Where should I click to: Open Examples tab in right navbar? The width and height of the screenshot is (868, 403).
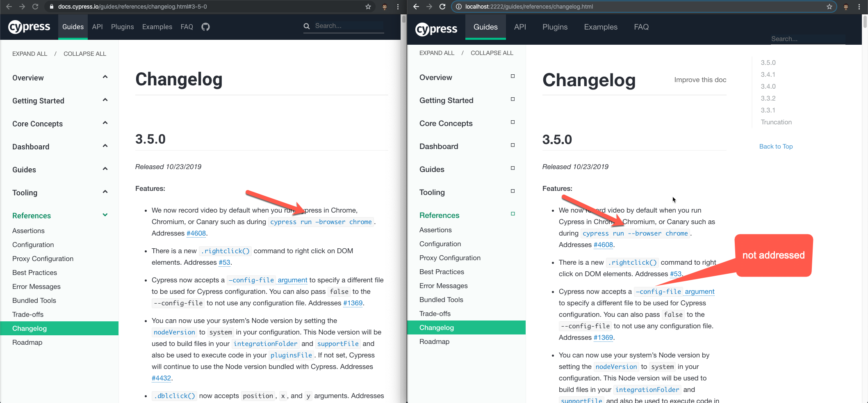(x=601, y=27)
